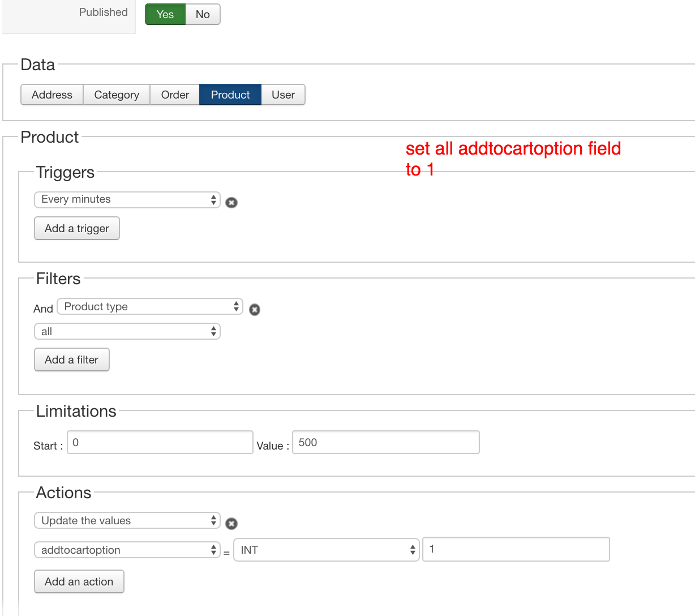The image size is (695, 616).
Task: Switch to the Category data tab
Action: pyautogui.click(x=117, y=95)
